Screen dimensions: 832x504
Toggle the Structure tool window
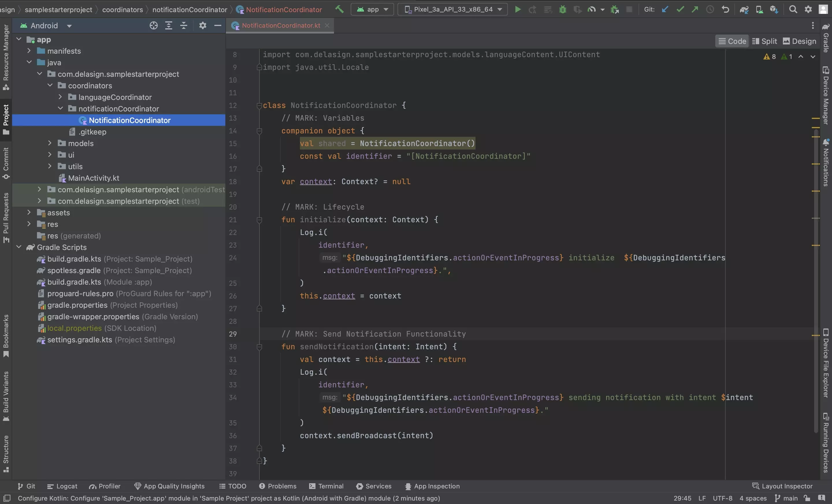[x=6, y=454]
